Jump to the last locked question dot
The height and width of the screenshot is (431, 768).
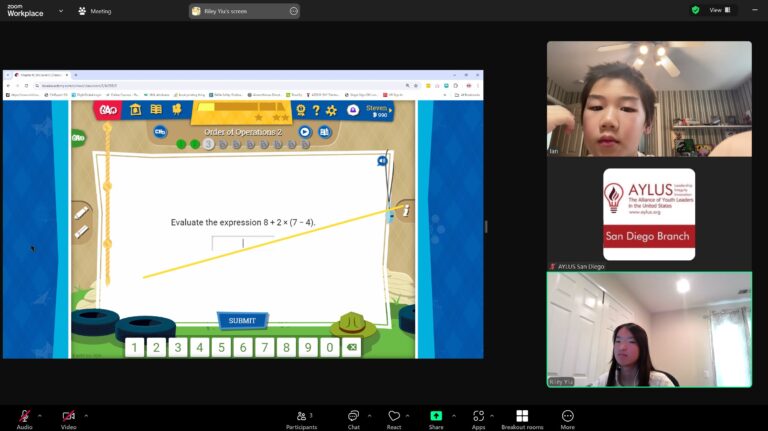(x=306, y=144)
